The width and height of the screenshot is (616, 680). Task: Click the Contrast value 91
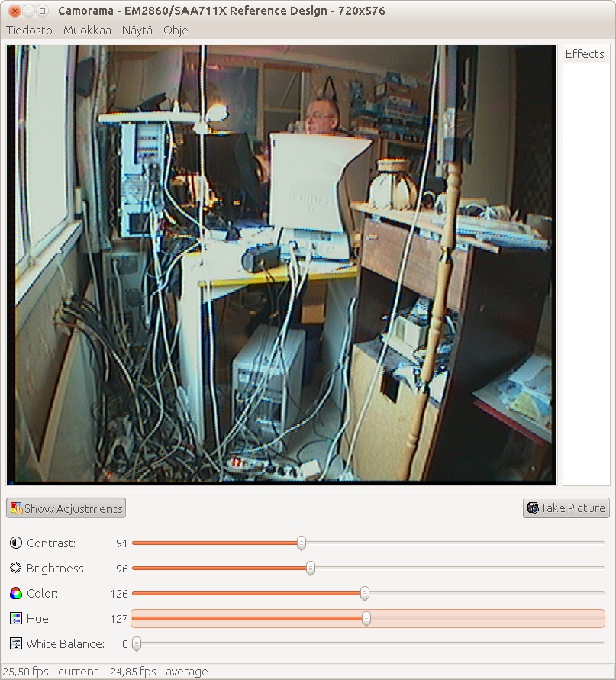pyautogui.click(x=122, y=543)
